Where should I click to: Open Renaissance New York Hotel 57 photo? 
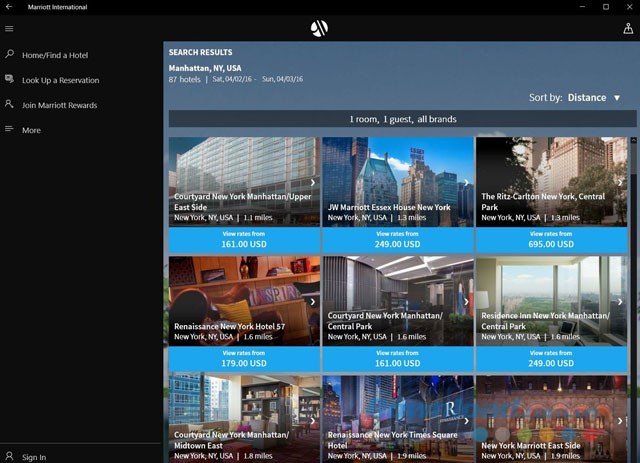click(244, 301)
